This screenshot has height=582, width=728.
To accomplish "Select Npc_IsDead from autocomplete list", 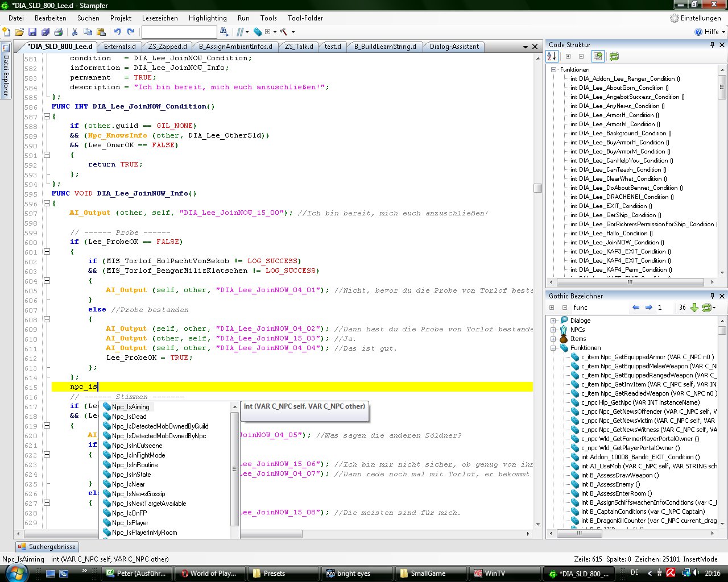I will tap(129, 417).
